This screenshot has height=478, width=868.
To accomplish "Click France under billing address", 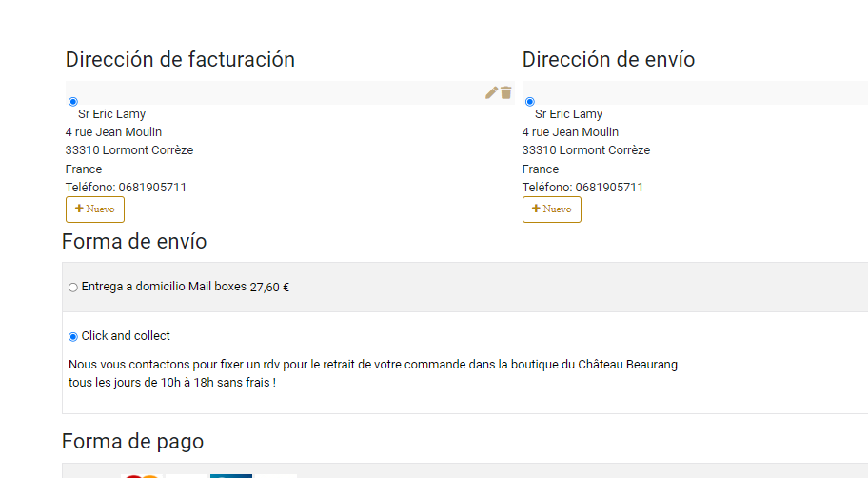I will 84,169.
